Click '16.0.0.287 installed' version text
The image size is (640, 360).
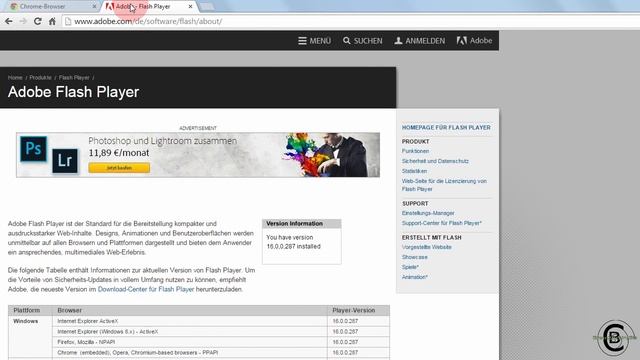pos(293,247)
